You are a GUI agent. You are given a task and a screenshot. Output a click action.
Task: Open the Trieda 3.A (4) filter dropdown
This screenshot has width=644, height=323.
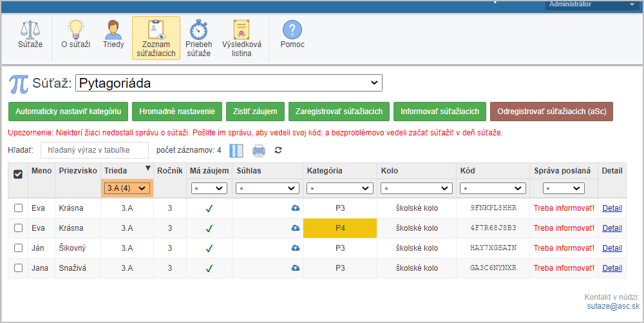click(x=127, y=188)
